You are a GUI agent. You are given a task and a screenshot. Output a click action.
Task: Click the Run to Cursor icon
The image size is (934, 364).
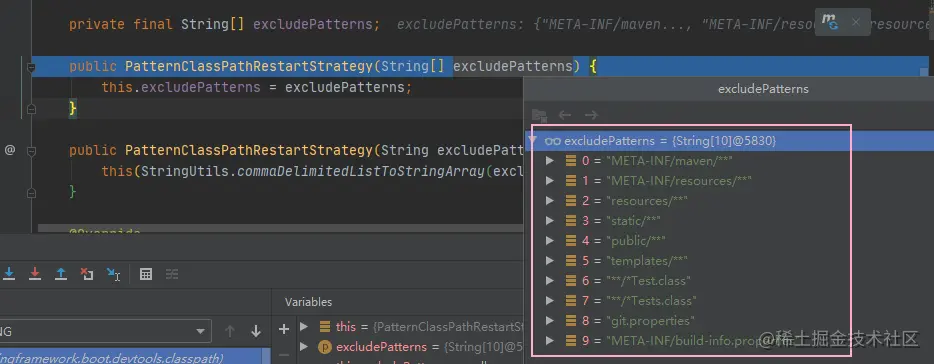click(113, 273)
